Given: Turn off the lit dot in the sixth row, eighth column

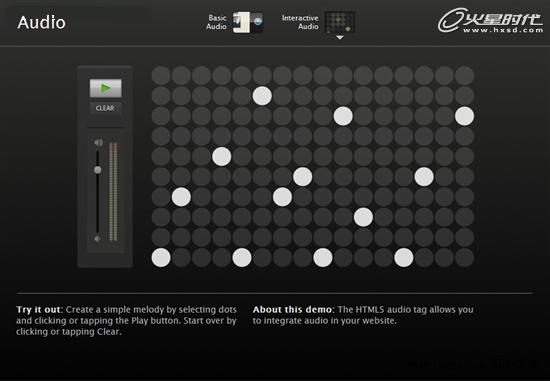Looking at the screenshot, I should [x=303, y=176].
